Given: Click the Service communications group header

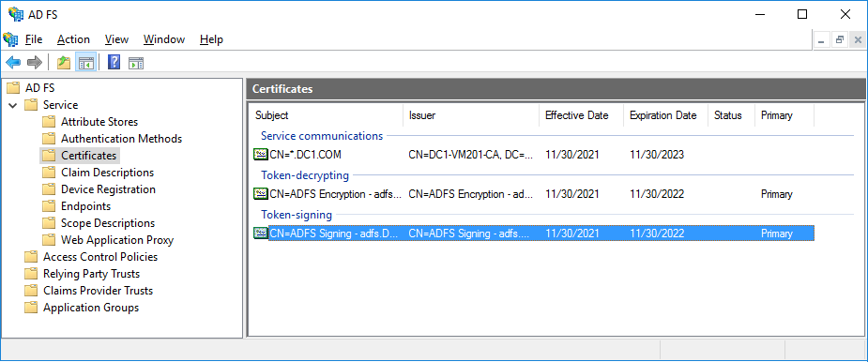Looking at the screenshot, I should [x=322, y=136].
